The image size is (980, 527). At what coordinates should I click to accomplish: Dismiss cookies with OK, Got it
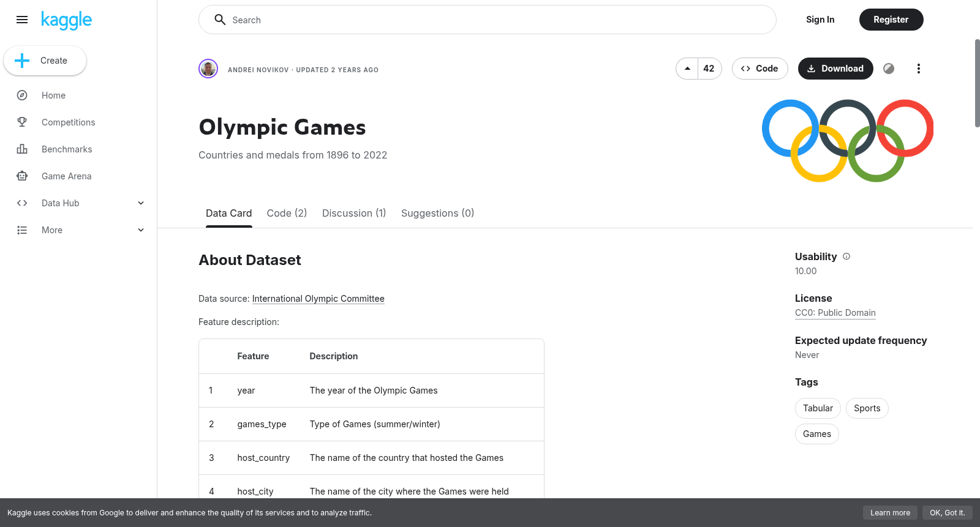click(x=947, y=513)
